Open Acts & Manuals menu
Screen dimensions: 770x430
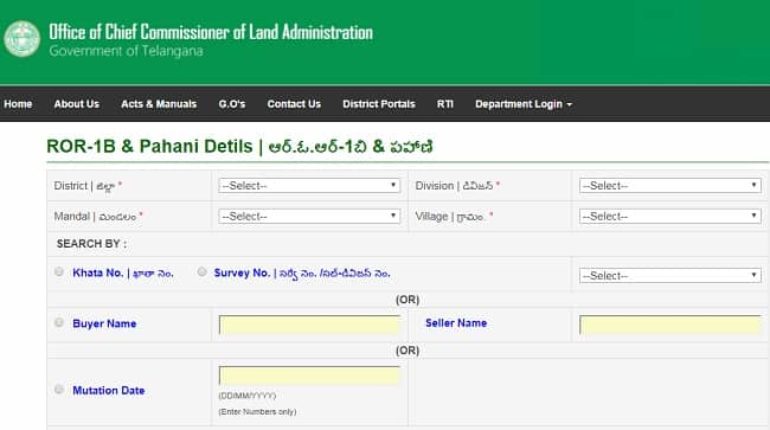159,104
